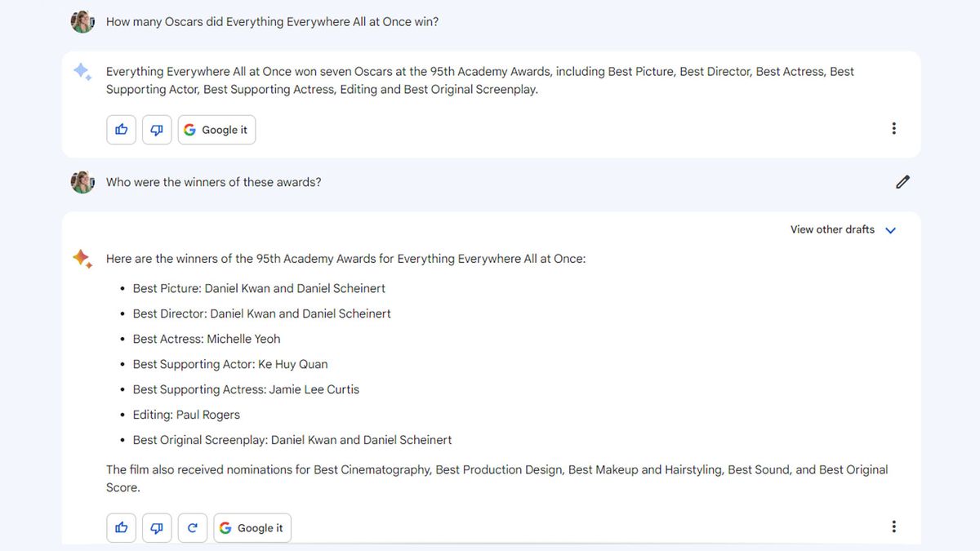This screenshot has width=980, height=551.
Task: Click user avatar beside first question
Action: tap(82, 22)
